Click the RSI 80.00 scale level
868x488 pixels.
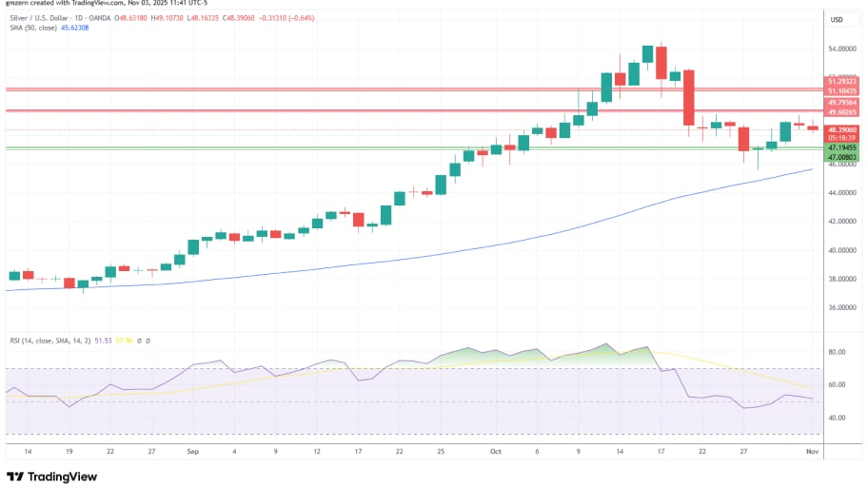pyautogui.click(x=837, y=353)
